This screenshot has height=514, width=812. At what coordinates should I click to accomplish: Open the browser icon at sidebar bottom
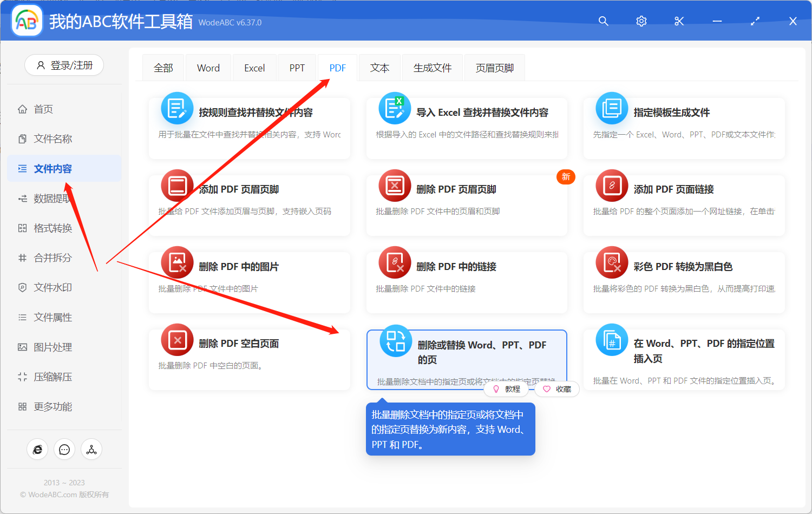point(37,450)
